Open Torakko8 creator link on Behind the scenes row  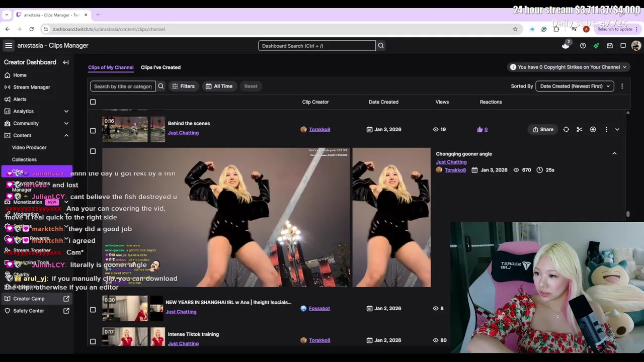tap(319, 130)
